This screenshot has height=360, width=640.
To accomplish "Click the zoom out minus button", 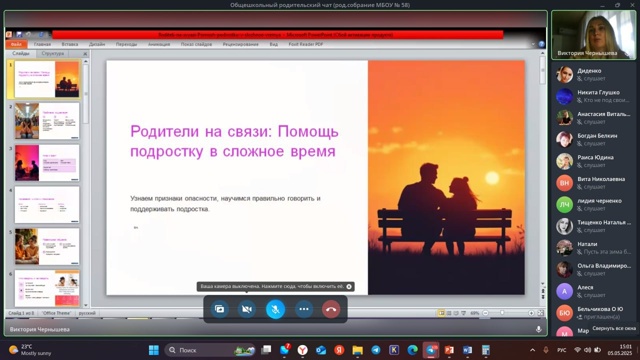I will (485, 313).
